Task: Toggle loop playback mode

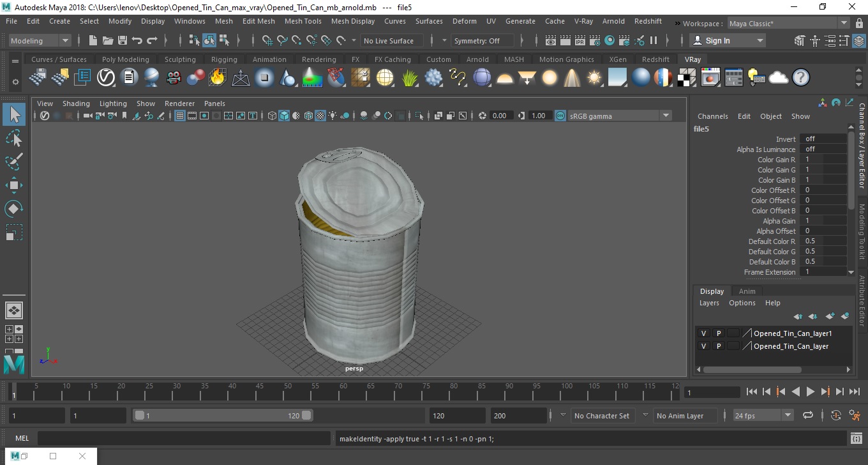Action: (808, 415)
